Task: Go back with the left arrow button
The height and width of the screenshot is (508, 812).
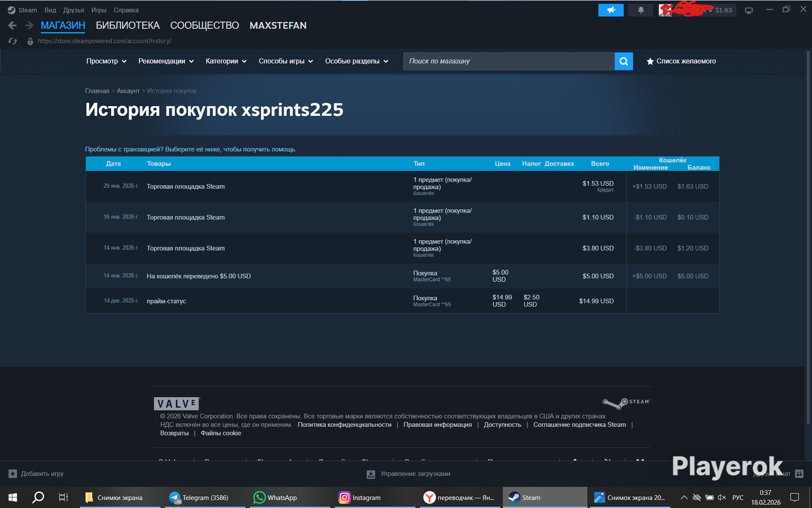Action: tap(13, 25)
